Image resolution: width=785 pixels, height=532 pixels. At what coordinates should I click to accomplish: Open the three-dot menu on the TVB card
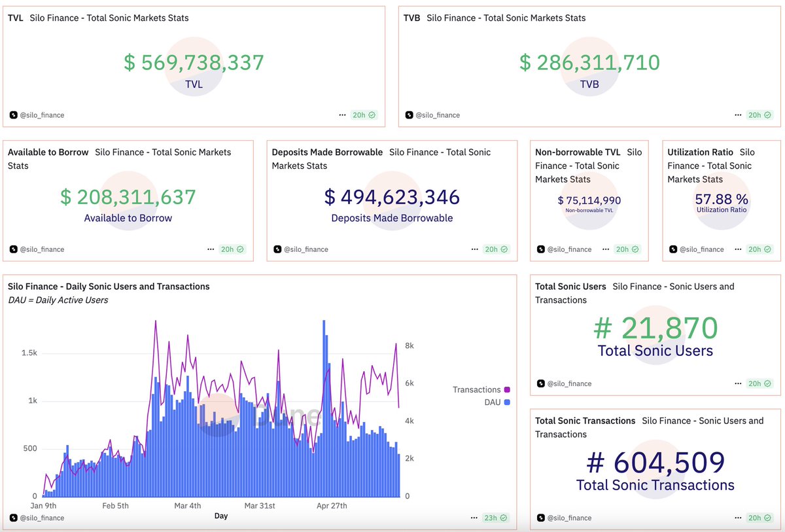738,115
